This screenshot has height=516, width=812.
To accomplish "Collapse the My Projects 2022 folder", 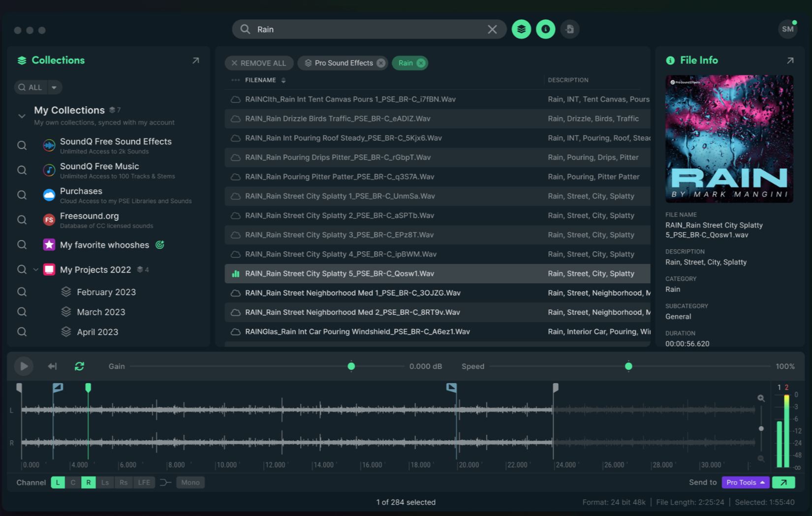I will [36, 270].
